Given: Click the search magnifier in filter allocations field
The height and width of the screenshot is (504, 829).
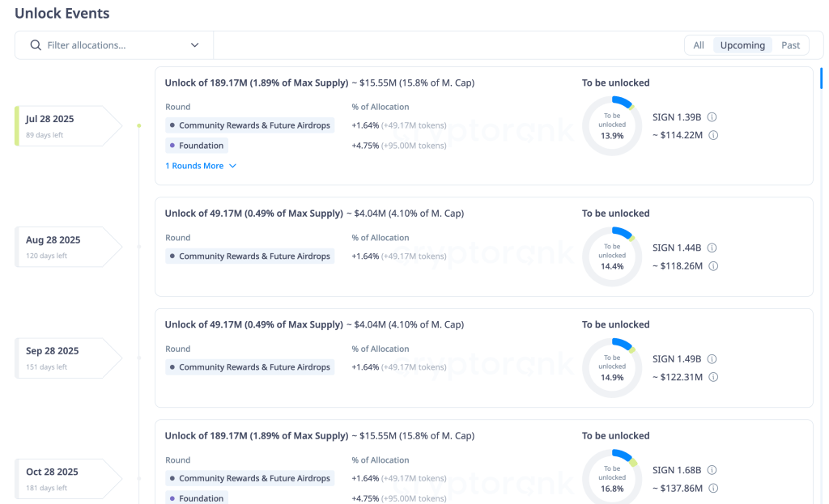Looking at the screenshot, I should click(x=34, y=44).
